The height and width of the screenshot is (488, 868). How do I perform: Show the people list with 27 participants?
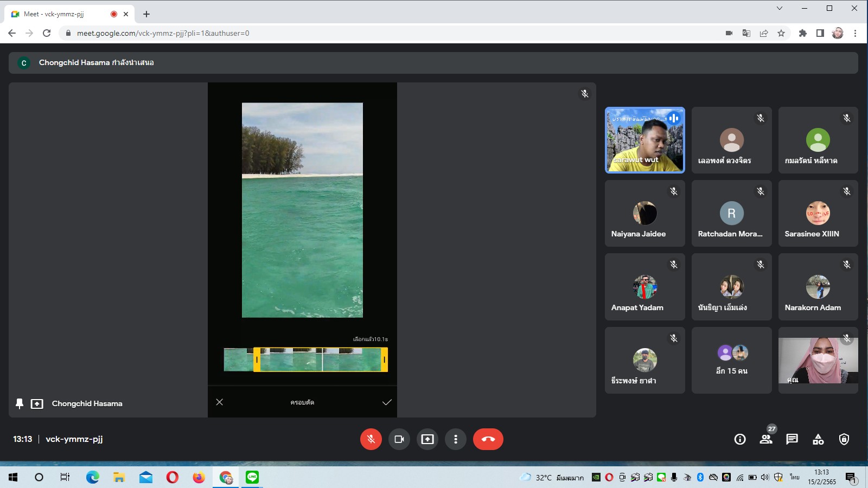point(766,439)
